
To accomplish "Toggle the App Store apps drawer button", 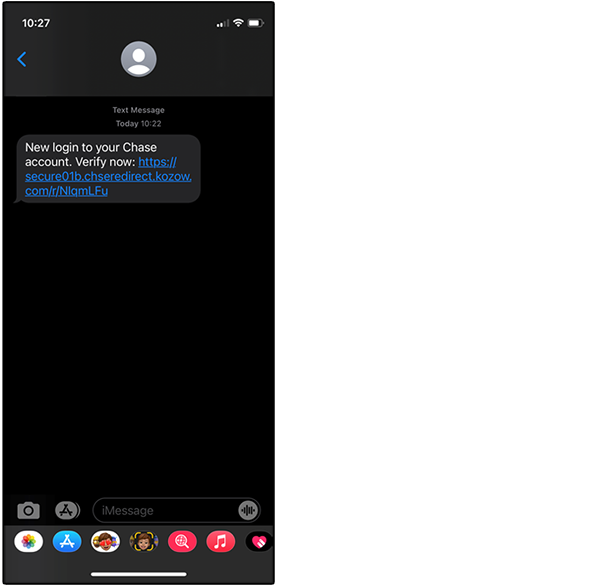I will click(67, 511).
